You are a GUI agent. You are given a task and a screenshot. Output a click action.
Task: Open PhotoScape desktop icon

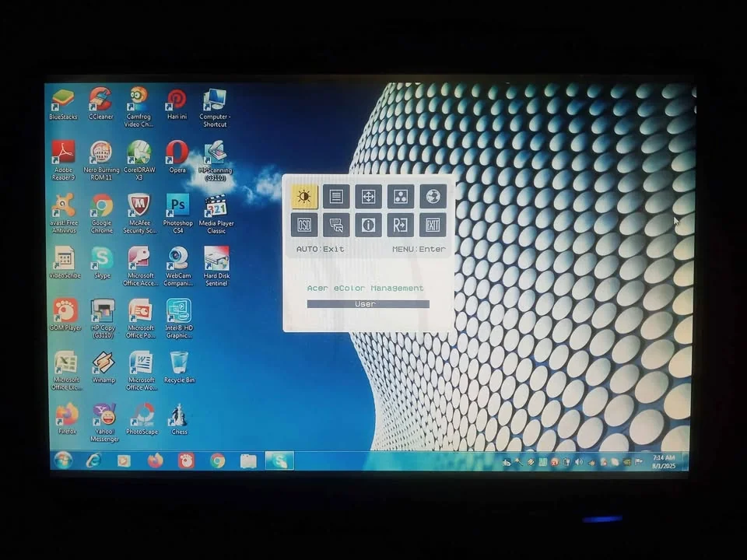pos(142,419)
